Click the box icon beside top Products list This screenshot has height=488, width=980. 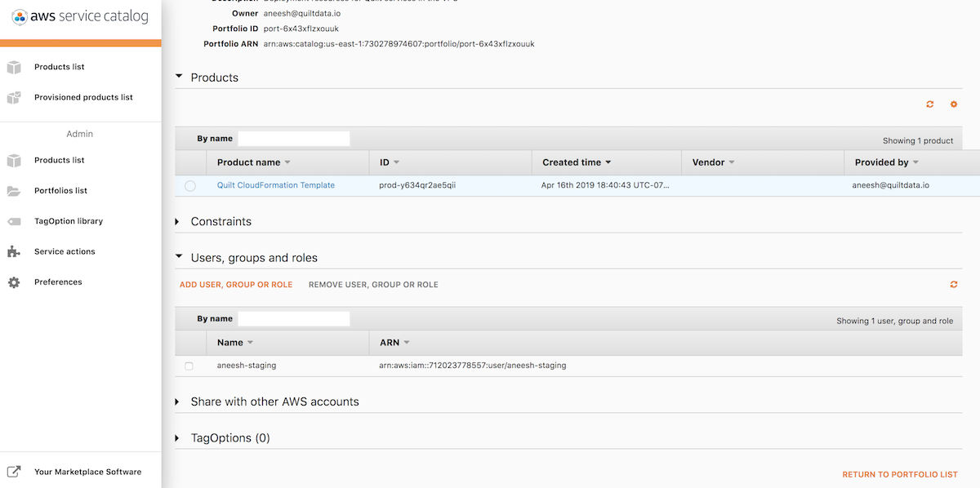pyautogui.click(x=14, y=67)
